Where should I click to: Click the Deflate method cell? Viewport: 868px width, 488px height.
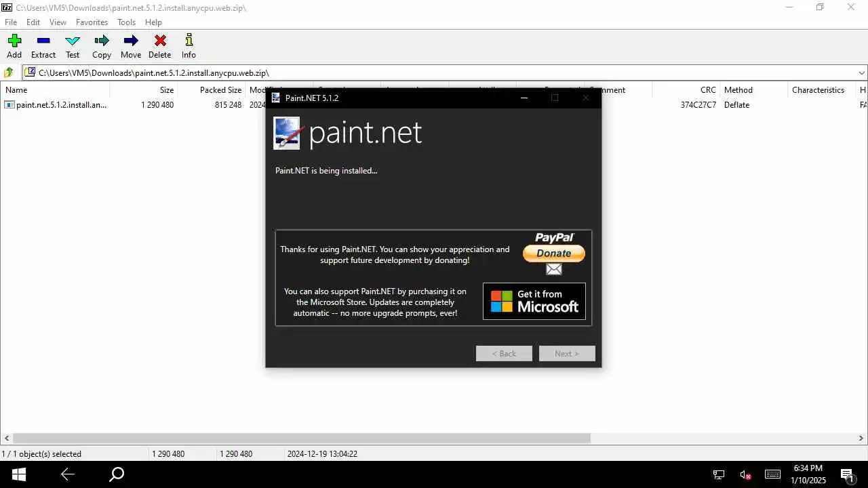point(736,105)
